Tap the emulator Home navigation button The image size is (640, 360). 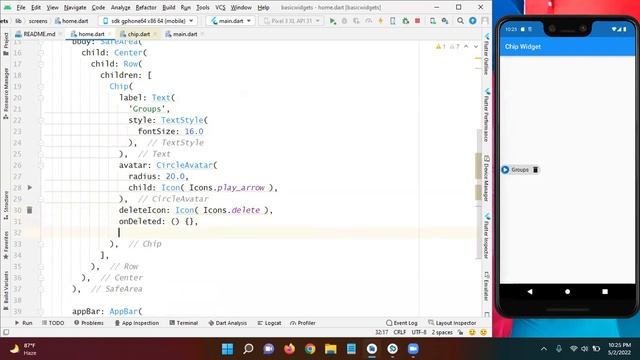(567, 291)
